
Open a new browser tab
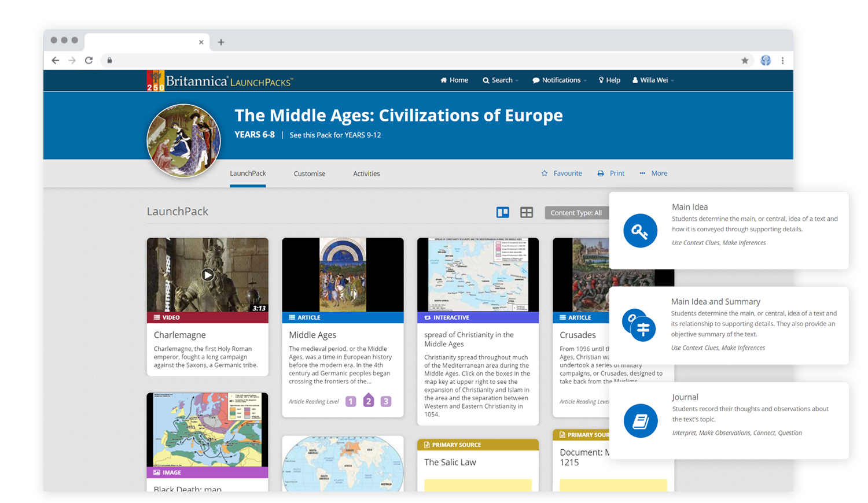tap(221, 42)
